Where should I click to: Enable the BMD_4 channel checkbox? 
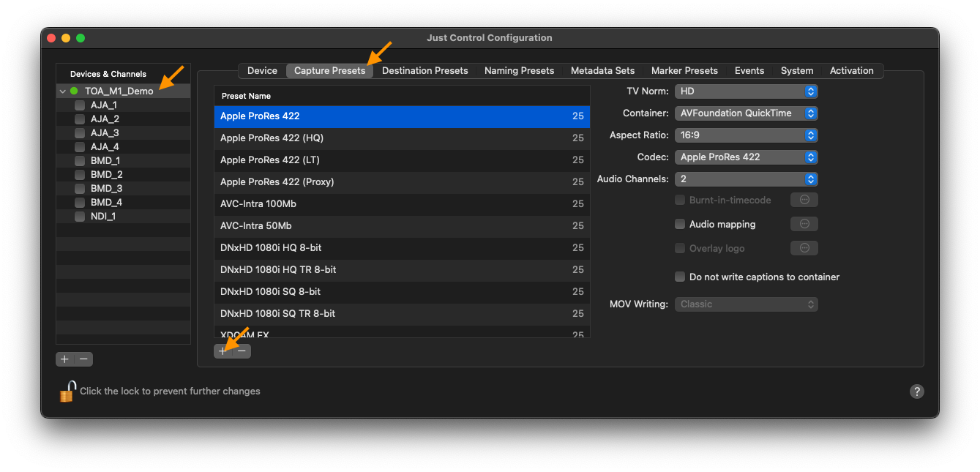pos(80,203)
